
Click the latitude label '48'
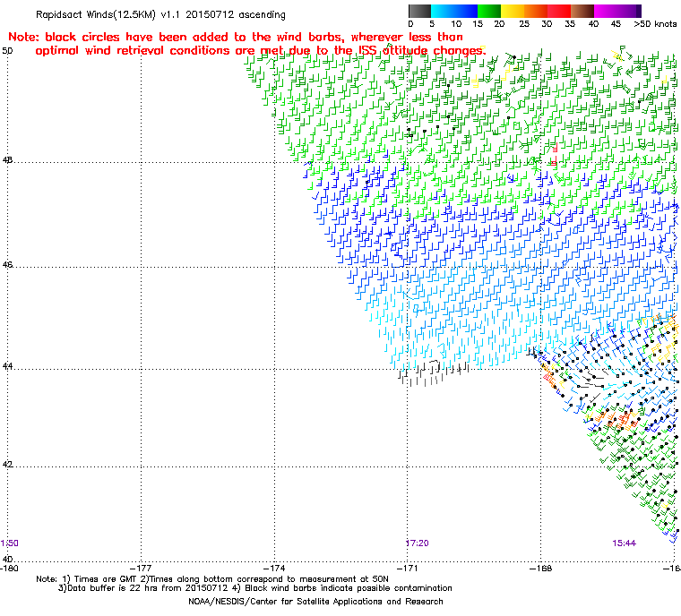point(7,159)
